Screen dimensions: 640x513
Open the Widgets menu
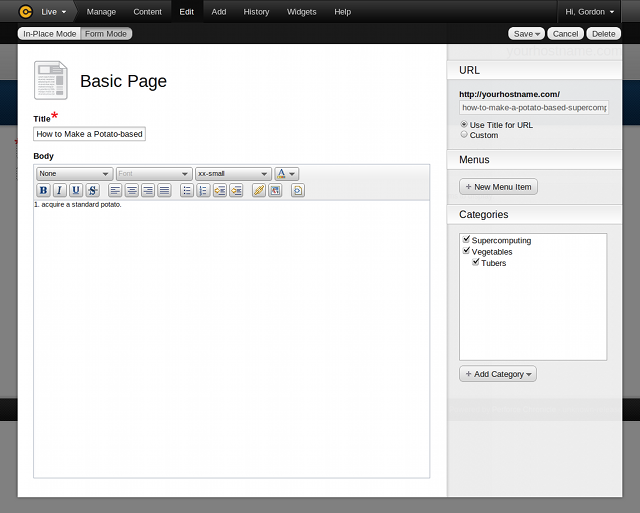click(x=301, y=12)
